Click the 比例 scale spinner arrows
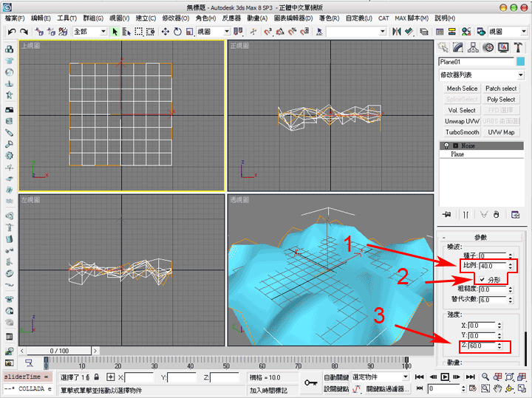 point(511,266)
